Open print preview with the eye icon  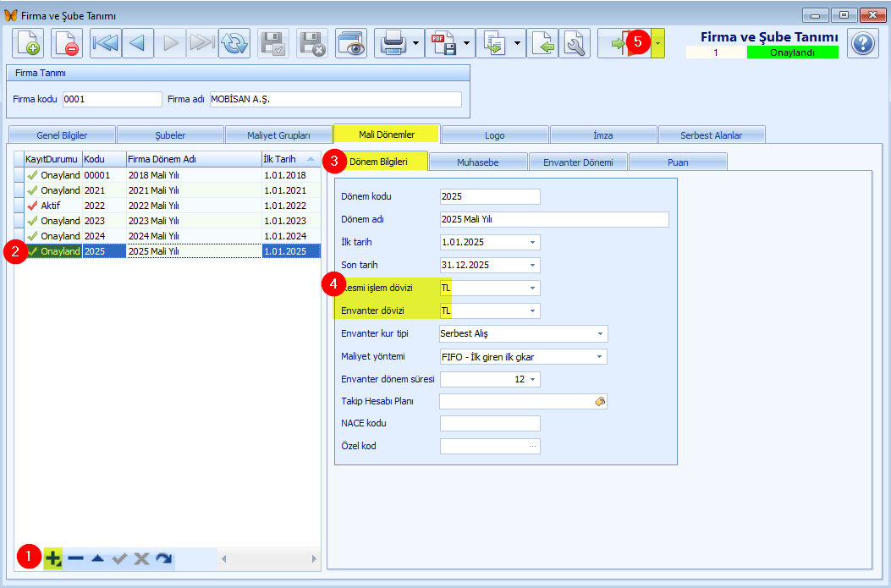[351, 43]
